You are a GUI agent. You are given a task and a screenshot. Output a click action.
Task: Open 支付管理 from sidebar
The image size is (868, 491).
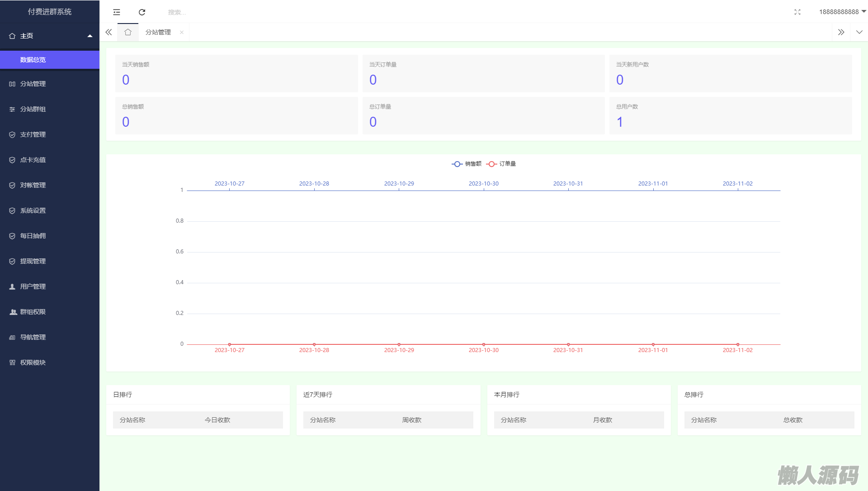[x=33, y=134]
